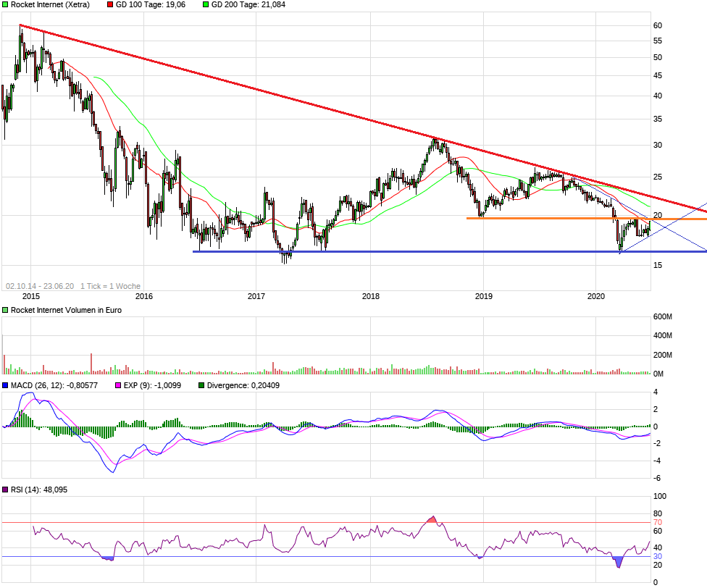Click the price axis value 60

(x=658, y=26)
